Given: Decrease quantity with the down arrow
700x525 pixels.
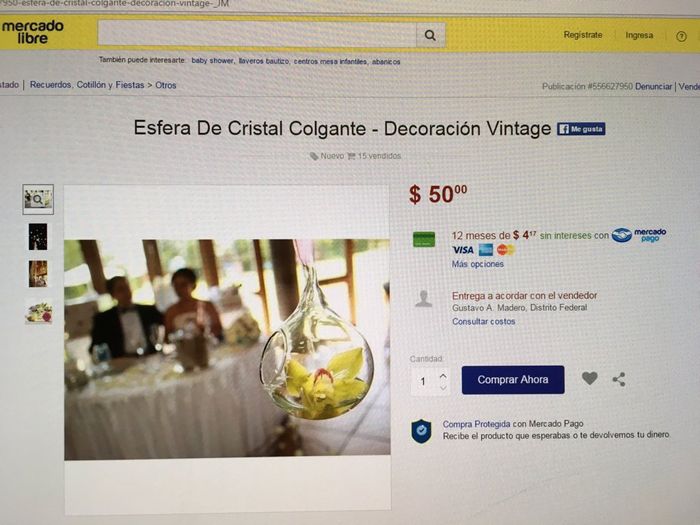Looking at the screenshot, I should click(x=443, y=388).
